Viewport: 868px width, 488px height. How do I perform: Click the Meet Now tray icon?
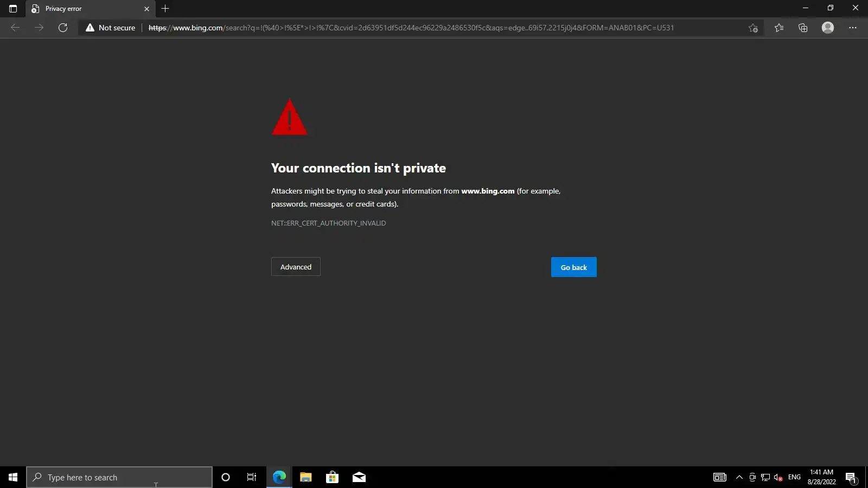tap(752, 477)
